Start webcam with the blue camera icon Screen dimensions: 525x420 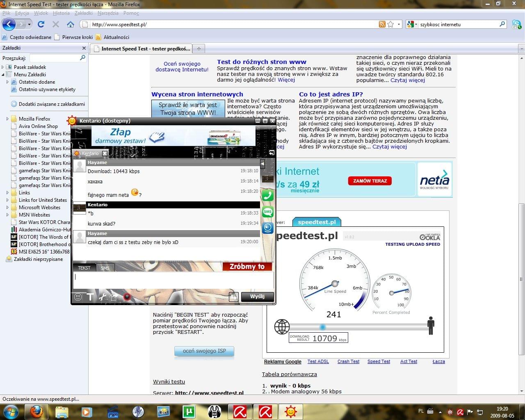click(x=268, y=228)
